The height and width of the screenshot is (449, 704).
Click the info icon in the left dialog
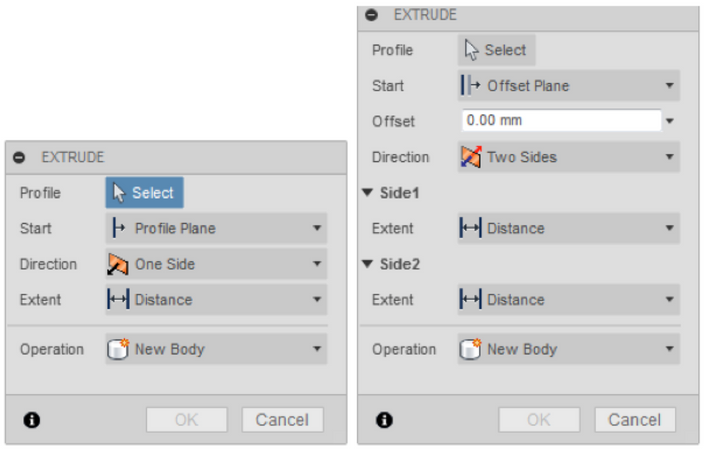pos(31,420)
